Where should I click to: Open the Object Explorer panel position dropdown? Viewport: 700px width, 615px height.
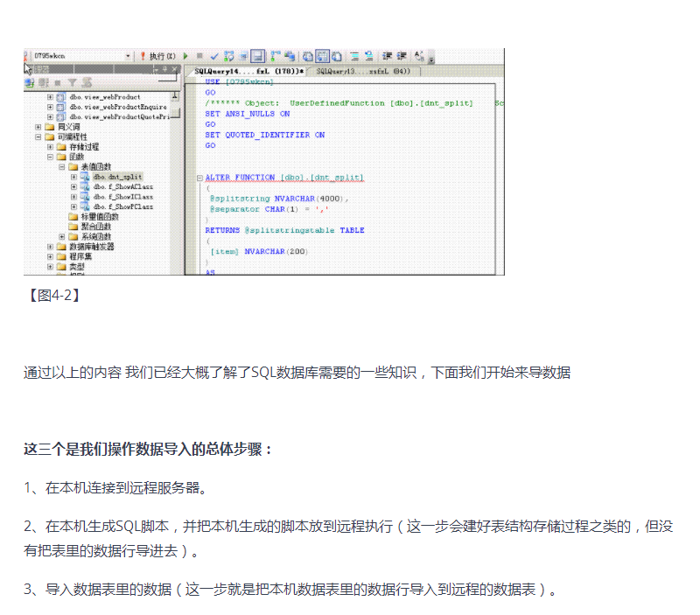[x=155, y=69]
